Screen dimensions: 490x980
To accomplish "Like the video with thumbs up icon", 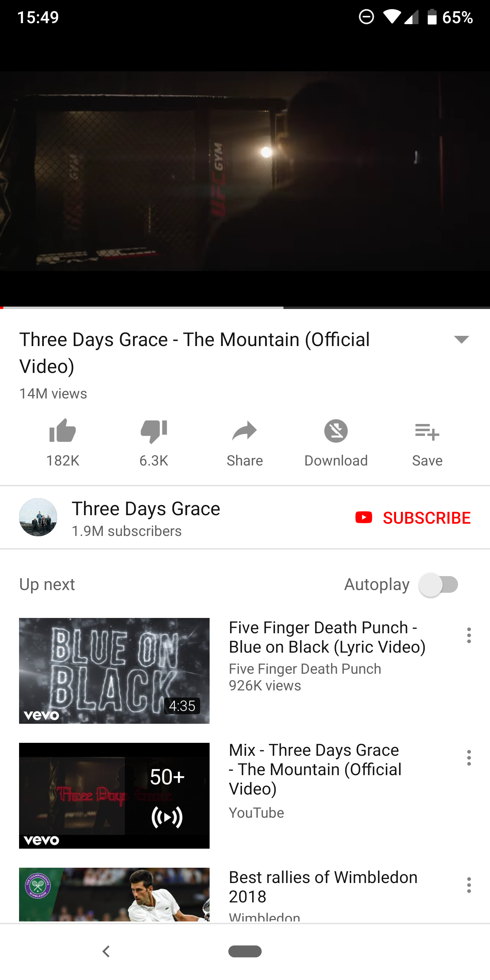I will 63,431.
